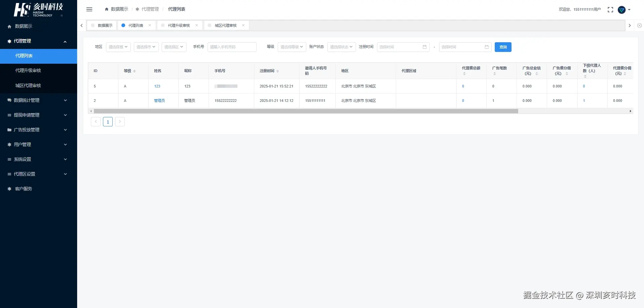Sort by 代理费分佣 column arrows

tap(625, 74)
